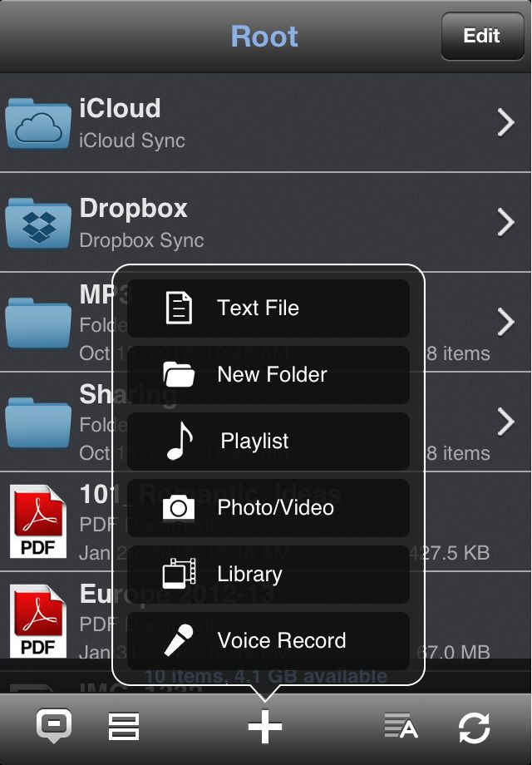
Task: Tap the Edit button
Action: pyautogui.click(x=482, y=36)
